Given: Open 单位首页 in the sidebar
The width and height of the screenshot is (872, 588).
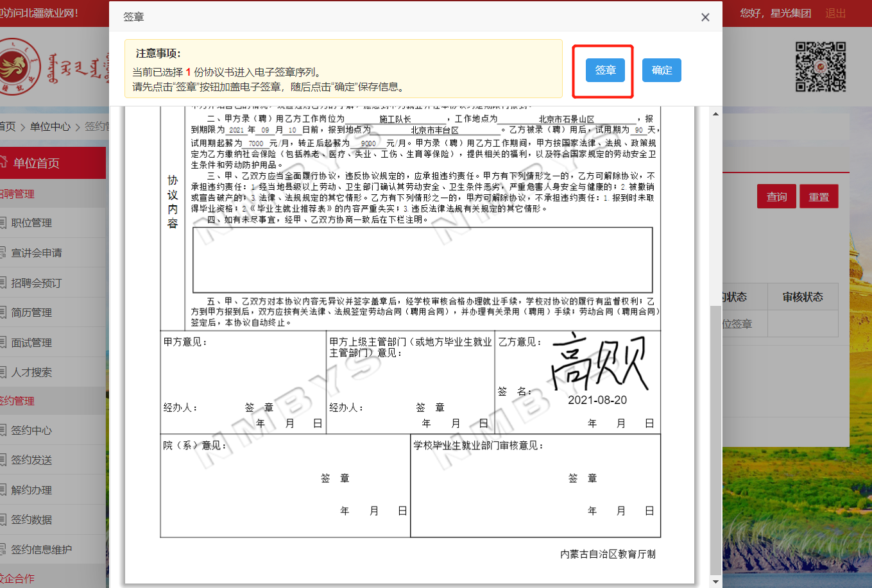Looking at the screenshot, I should pos(37,163).
